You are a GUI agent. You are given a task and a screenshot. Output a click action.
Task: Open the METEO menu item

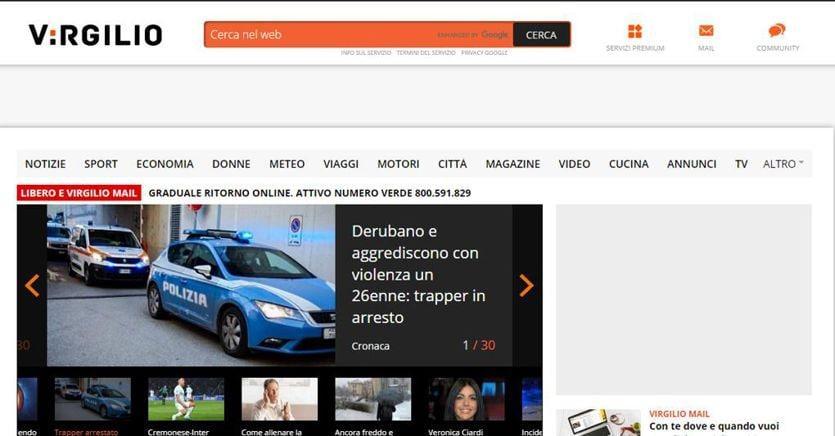pyautogui.click(x=286, y=164)
